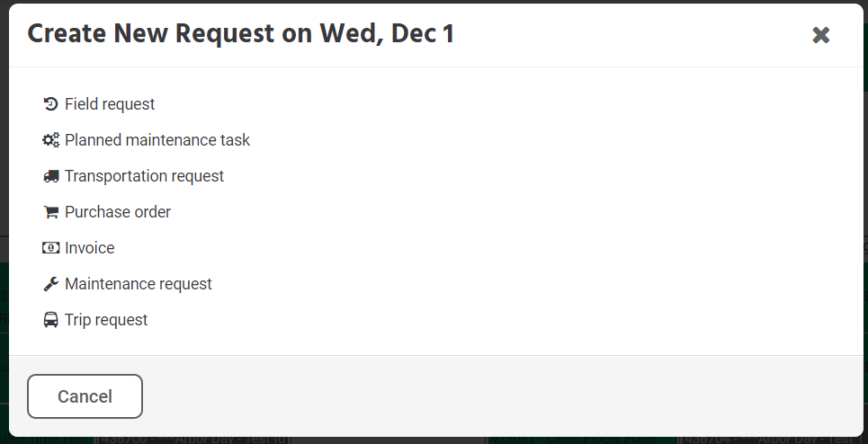Click the Create New Request dialog title
This screenshot has width=868, height=444.
(x=241, y=34)
